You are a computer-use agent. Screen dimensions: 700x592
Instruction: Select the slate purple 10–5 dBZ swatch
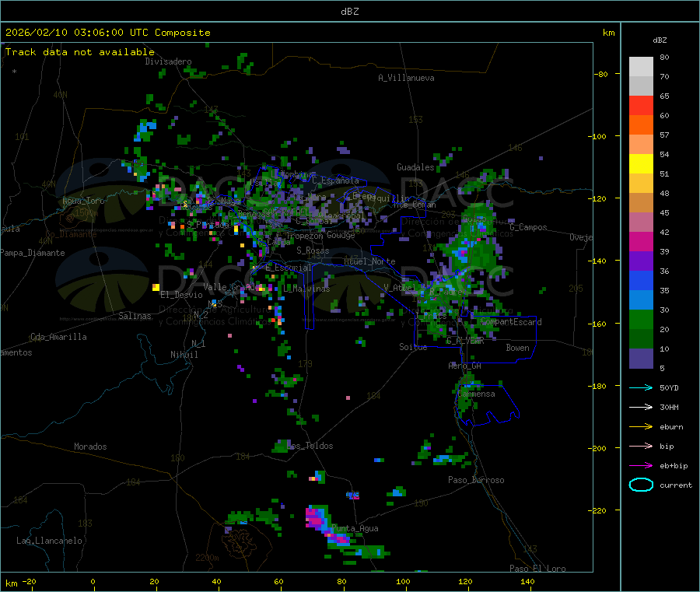click(641, 359)
